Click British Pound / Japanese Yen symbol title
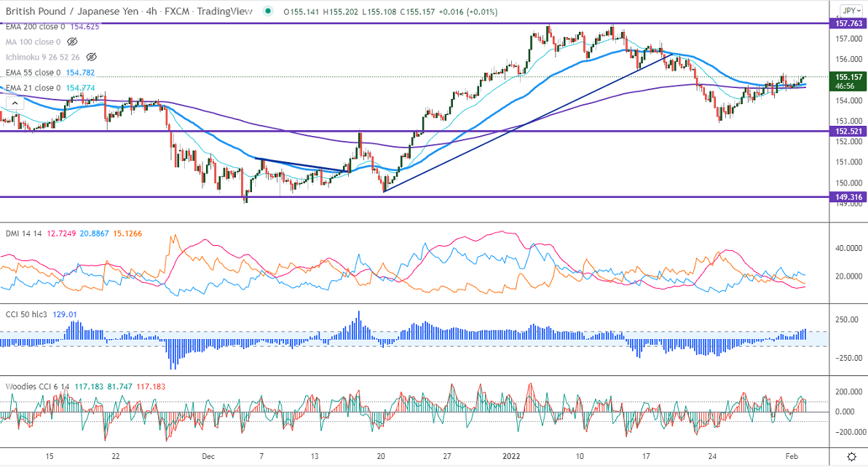The width and height of the screenshot is (868, 467). (73, 11)
